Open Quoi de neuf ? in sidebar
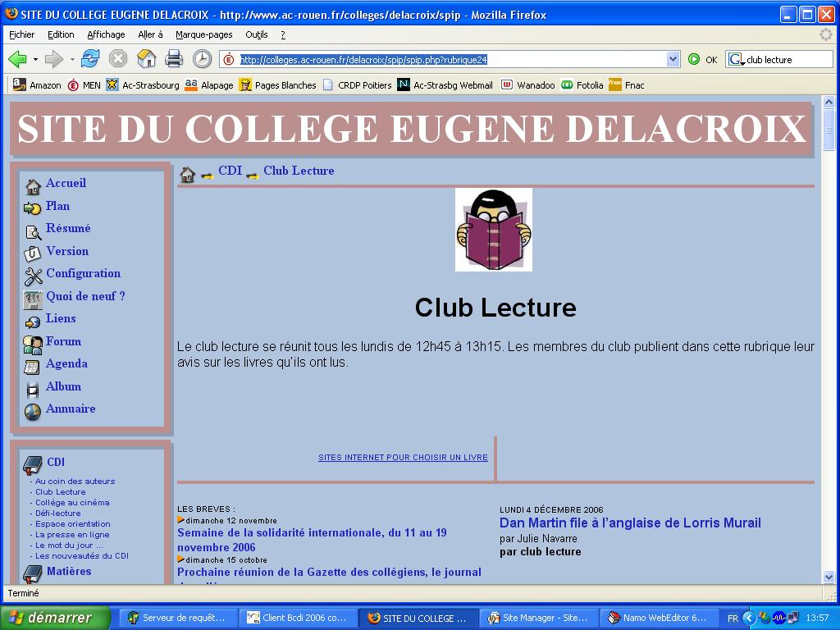This screenshot has height=630, width=840. pos(85,296)
